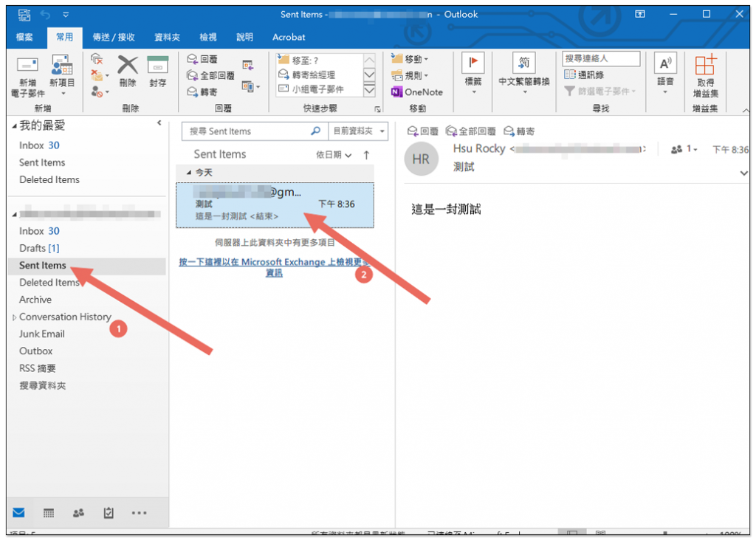Open the 依日期 sort dropdown

click(x=334, y=155)
